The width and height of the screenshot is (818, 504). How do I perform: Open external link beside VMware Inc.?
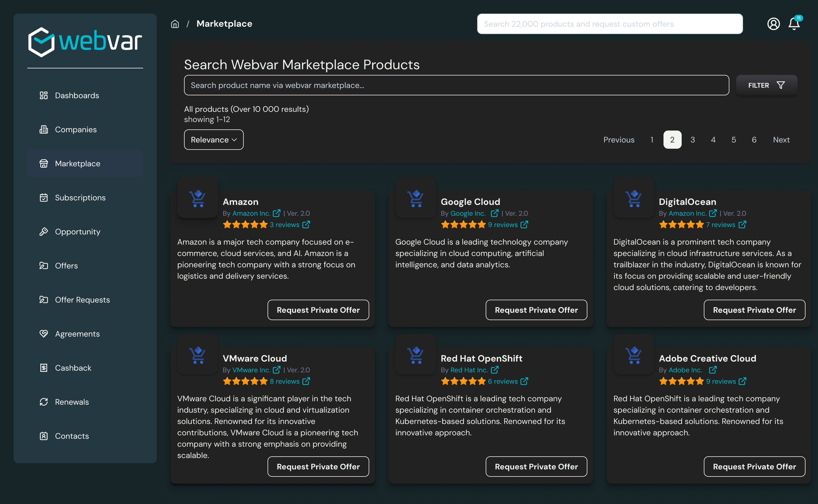coord(277,370)
